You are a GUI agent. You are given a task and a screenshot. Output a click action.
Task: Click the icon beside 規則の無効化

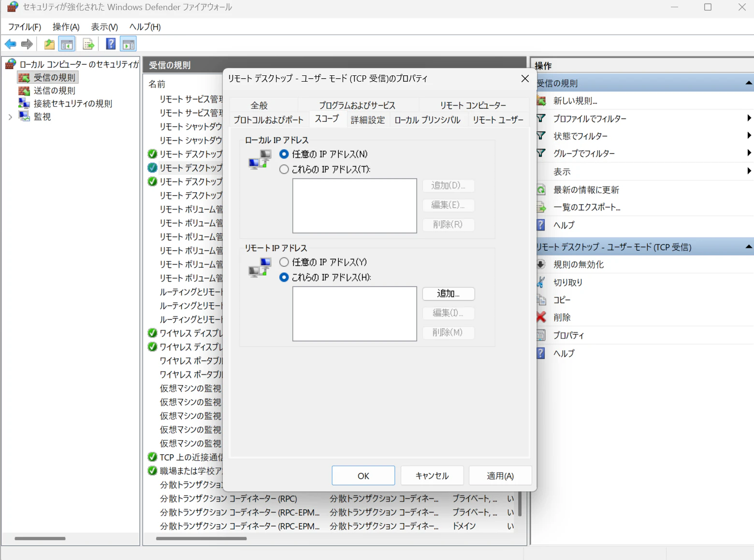pyautogui.click(x=541, y=264)
